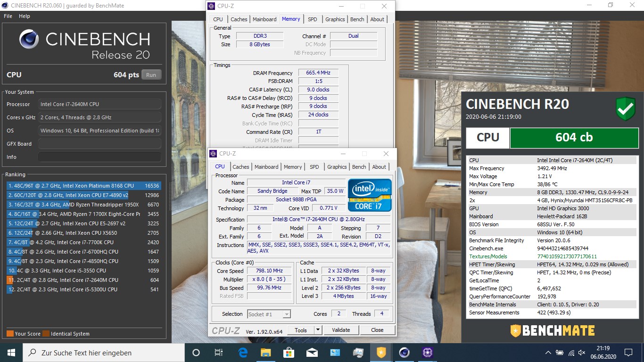Viewport: 644px width, 362px height.
Task: Open the notification center icon
Action: (628, 352)
